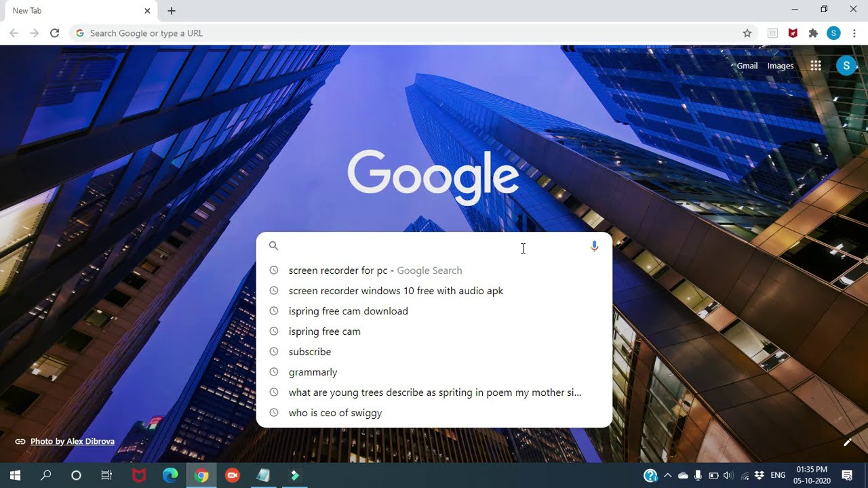Screen dimensions: 868x488
Task: Go back to previous page
Action: pyautogui.click(x=14, y=33)
